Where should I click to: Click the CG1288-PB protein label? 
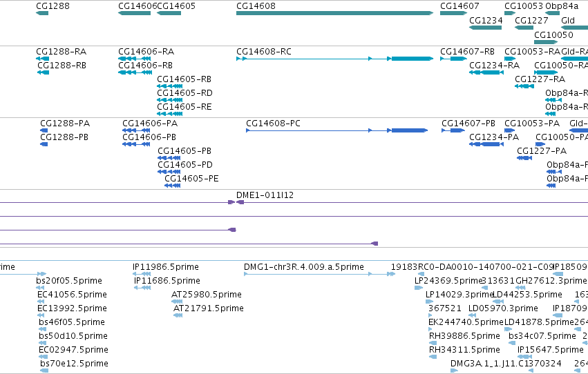coord(64,137)
